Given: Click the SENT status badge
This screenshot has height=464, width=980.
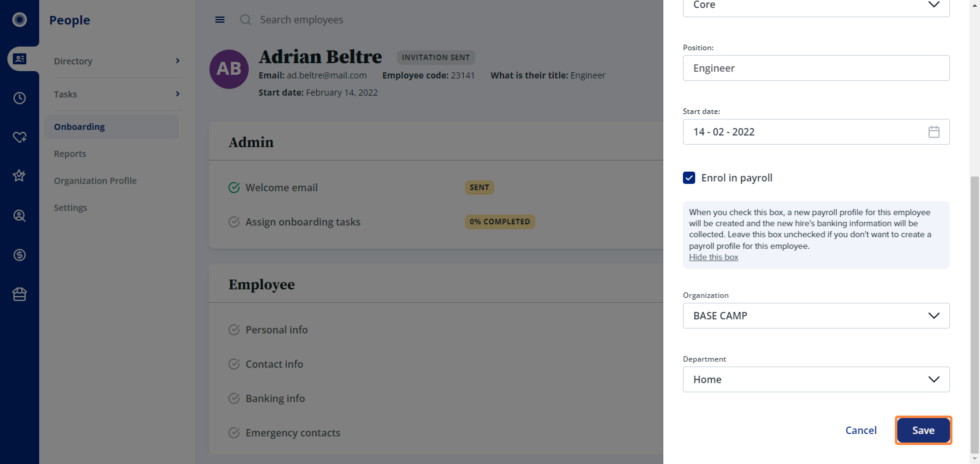Looking at the screenshot, I should pyautogui.click(x=479, y=187).
